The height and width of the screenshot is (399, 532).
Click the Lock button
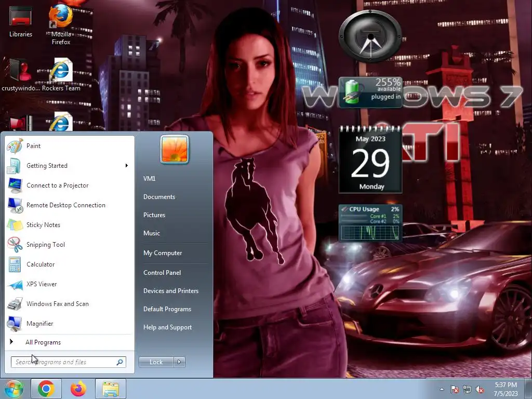(x=156, y=362)
